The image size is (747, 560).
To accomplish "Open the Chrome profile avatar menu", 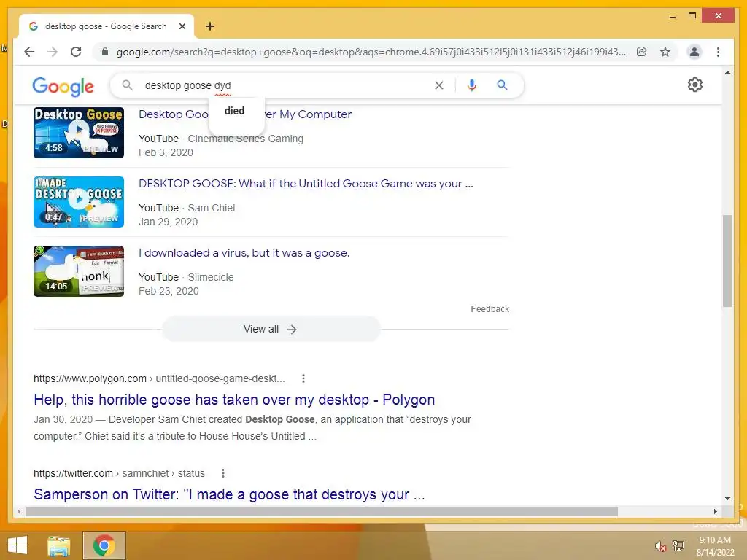I will 694,52.
